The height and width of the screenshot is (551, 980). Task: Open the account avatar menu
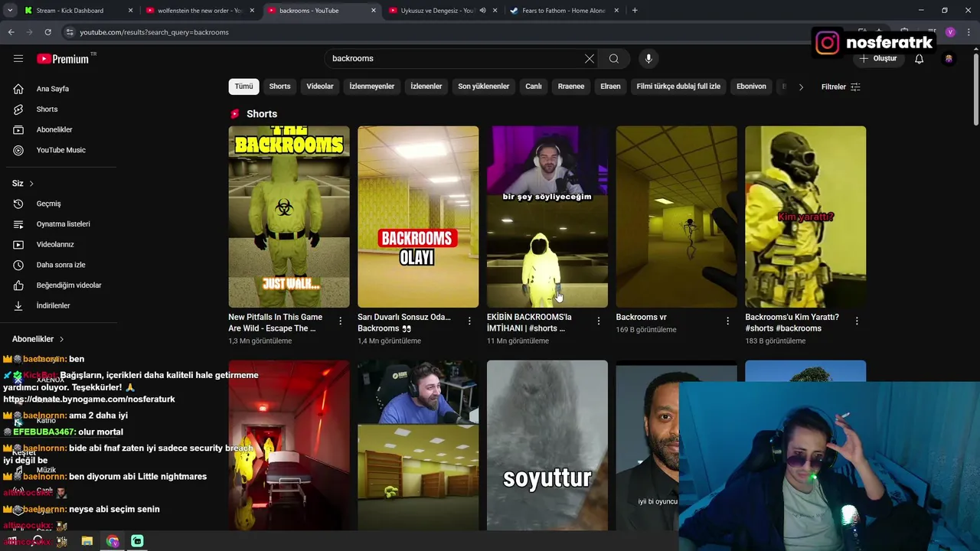point(949,59)
